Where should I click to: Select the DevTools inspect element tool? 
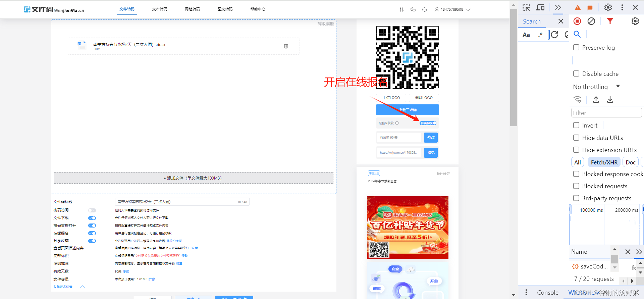(x=526, y=7)
